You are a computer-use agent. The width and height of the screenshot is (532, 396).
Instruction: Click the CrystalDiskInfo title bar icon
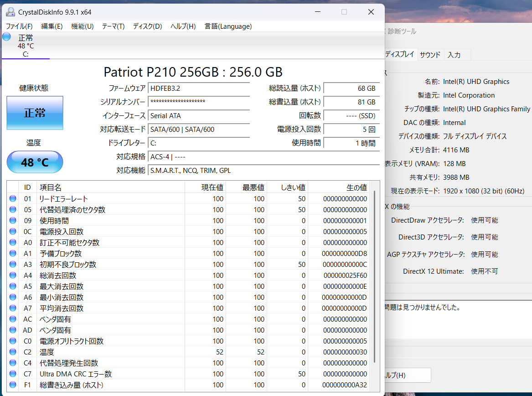coord(10,12)
